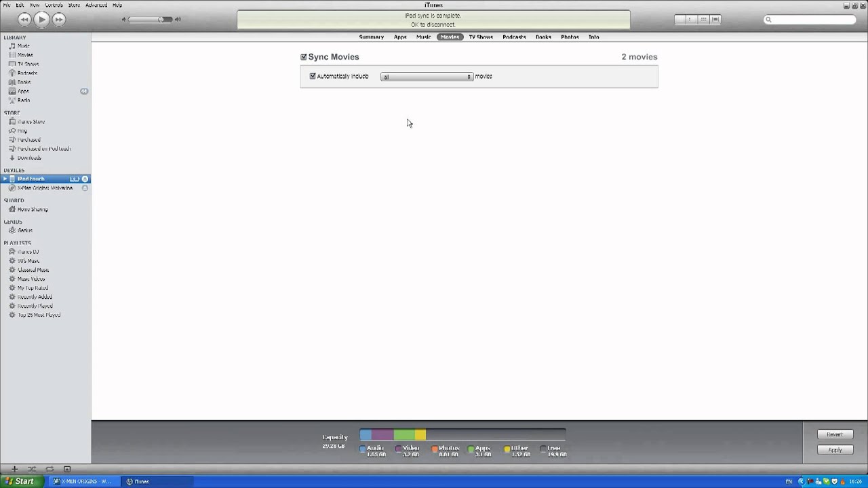The image size is (868, 488).
Task: Open the Books library
Action: pyautogui.click(x=24, y=82)
